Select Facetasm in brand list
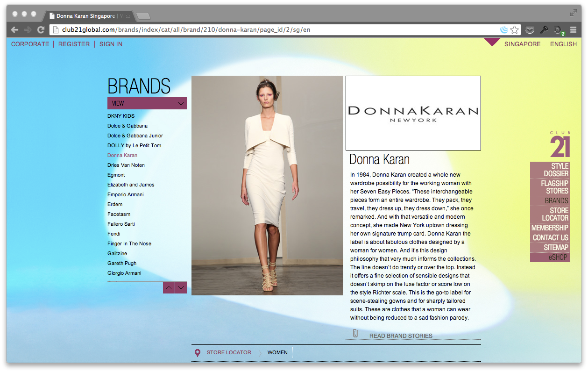This screenshot has width=588, height=372. pyautogui.click(x=119, y=214)
